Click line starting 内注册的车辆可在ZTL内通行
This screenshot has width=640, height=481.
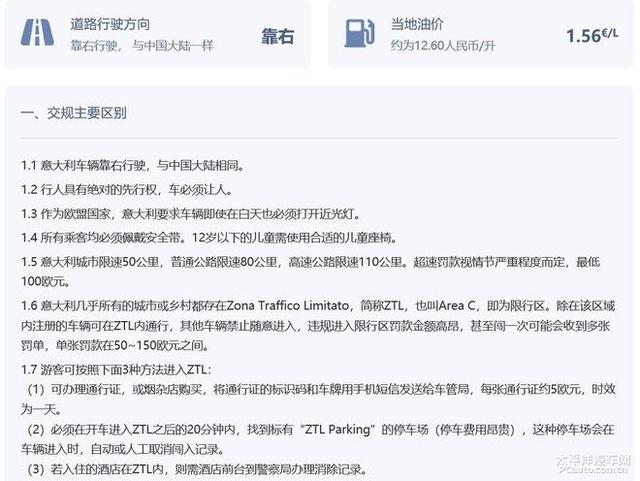(316, 325)
